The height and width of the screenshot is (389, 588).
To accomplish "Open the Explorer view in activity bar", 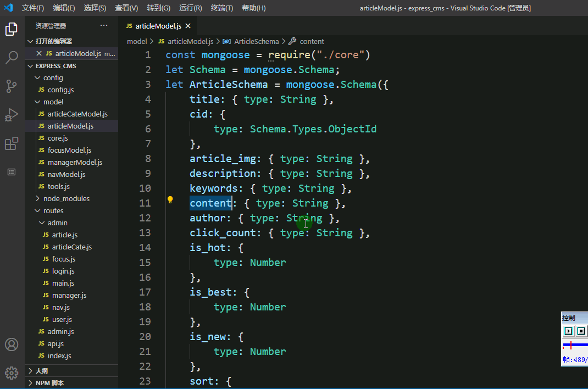I will tap(12, 29).
